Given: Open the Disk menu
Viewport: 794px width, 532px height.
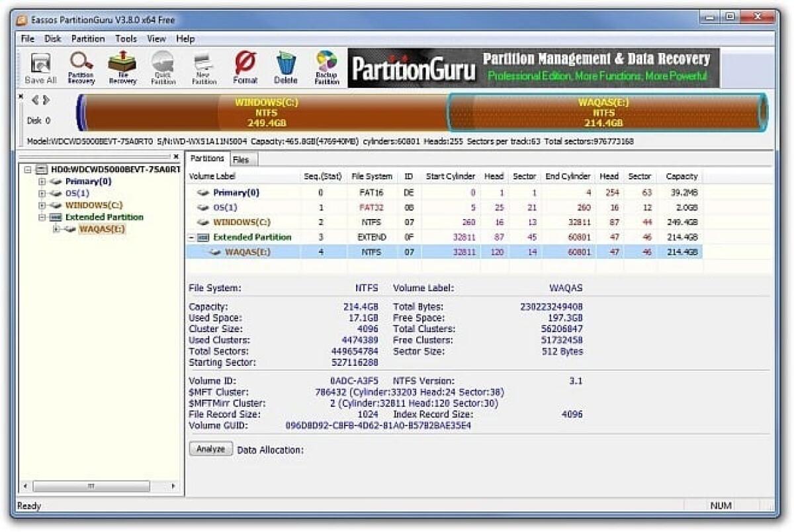Looking at the screenshot, I should coord(52,38).
